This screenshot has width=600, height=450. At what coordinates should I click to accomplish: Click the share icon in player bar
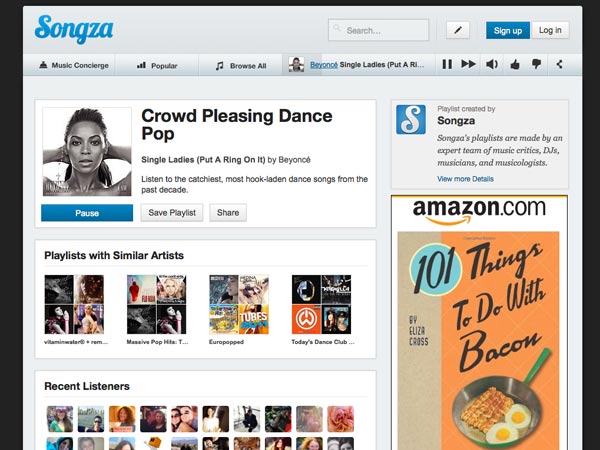pyautogui.click(x=559, y=65)
